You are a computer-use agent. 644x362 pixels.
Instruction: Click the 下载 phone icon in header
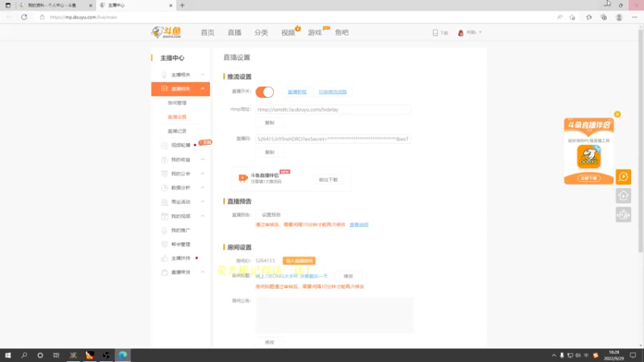[x=436, y=32]
